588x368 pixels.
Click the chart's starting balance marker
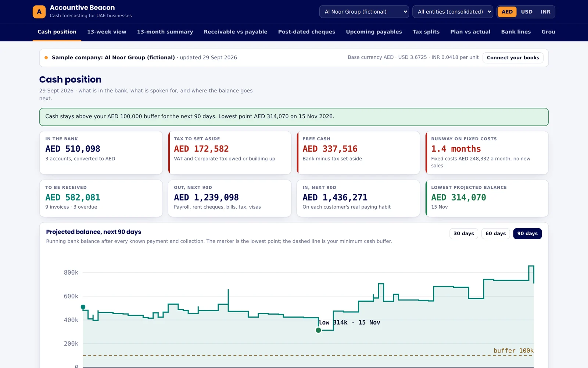[83, 307]
